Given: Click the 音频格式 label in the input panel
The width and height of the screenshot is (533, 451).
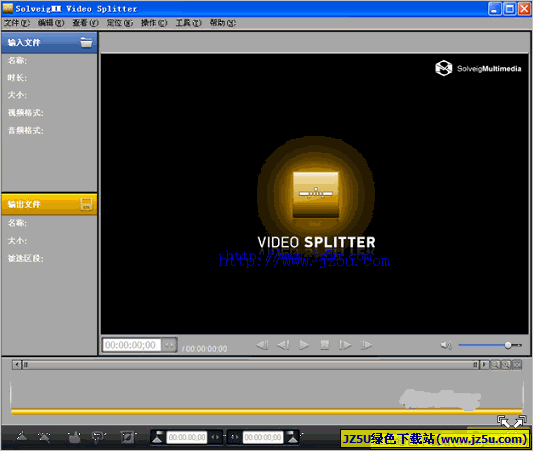Looking at the screenshot, I should [x=25, y=131].
